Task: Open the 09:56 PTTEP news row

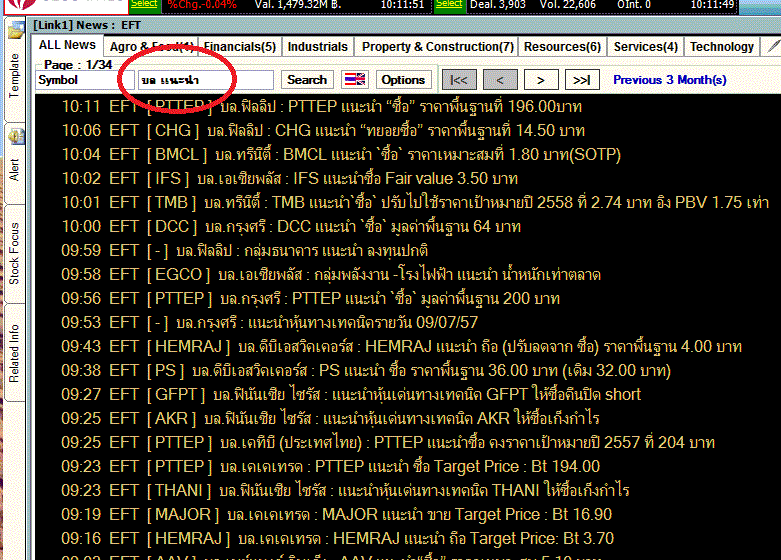Action: point(310,298)
